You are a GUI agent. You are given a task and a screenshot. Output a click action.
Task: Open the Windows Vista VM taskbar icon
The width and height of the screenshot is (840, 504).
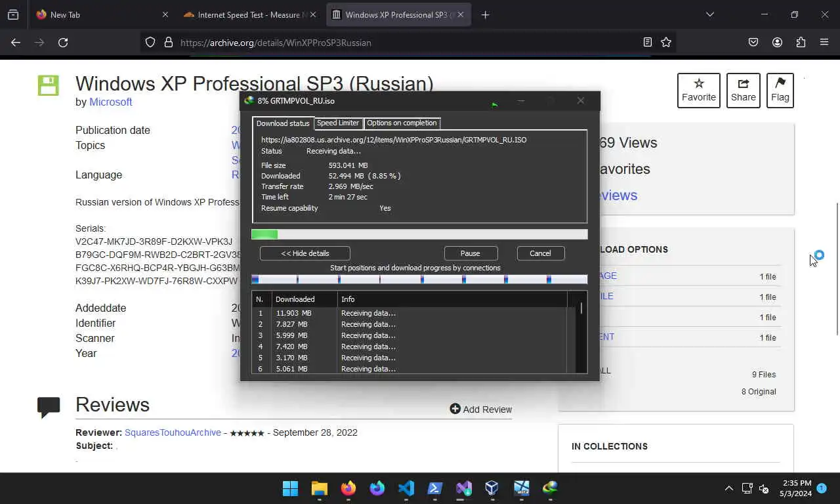click(x=522, y=488)
